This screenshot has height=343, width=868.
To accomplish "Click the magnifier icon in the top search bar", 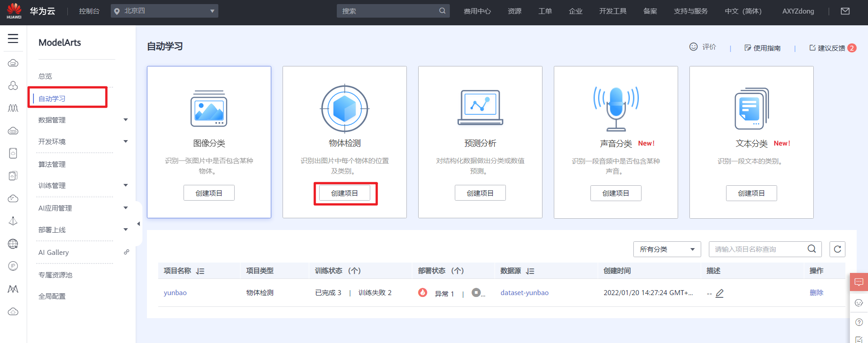I will [x=442, y=11].
